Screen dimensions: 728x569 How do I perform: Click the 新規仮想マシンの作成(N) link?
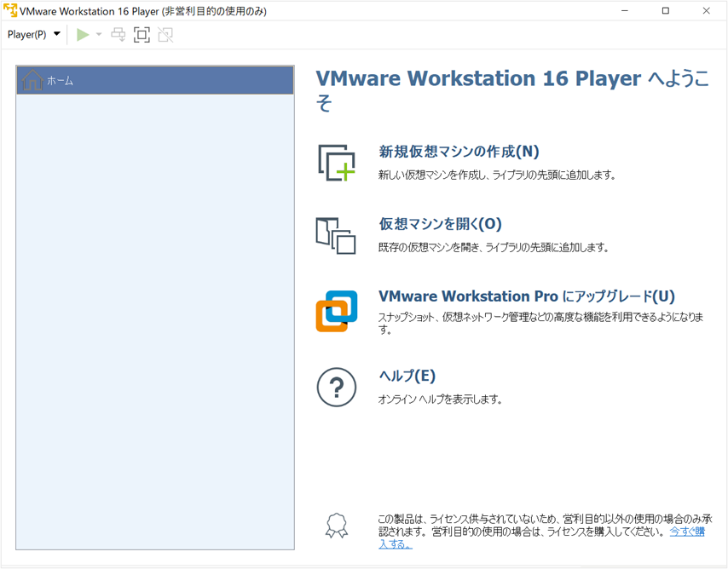pyautogui.click(x=459, y=152)
